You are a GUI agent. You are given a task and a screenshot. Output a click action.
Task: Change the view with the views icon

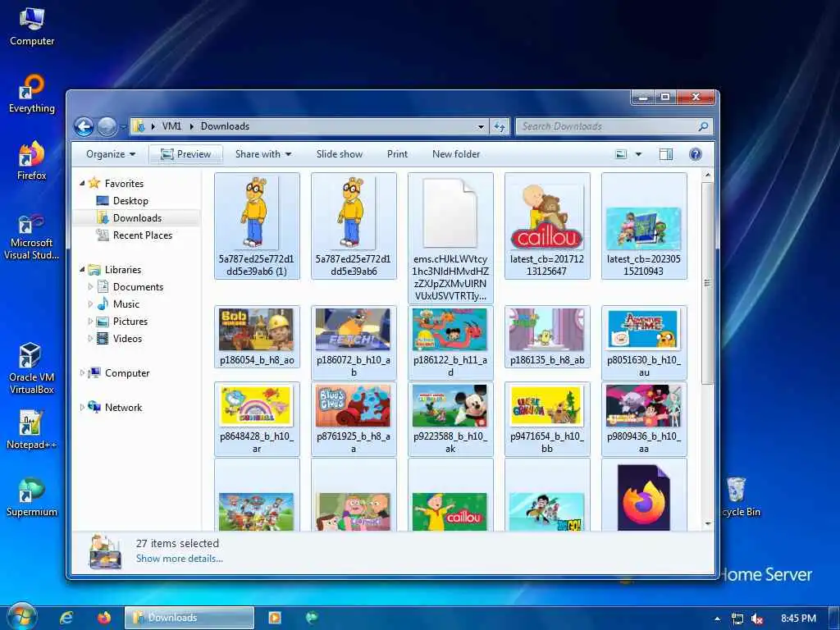coord(621,154)
